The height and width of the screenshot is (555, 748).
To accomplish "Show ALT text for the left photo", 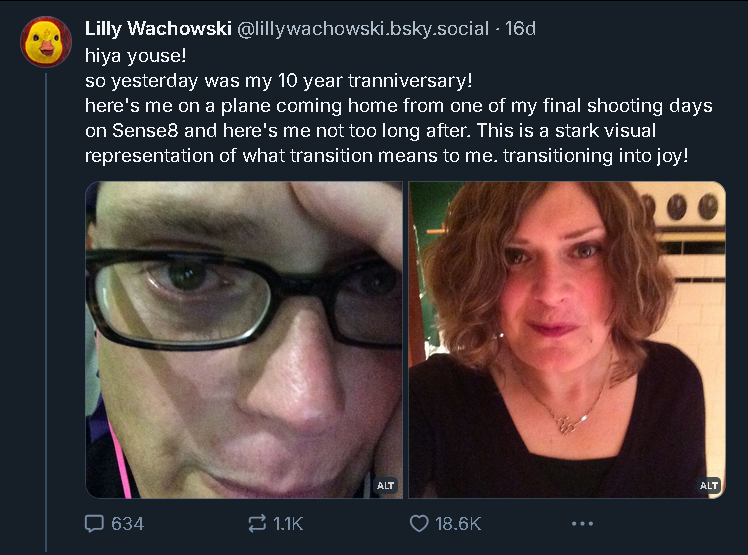I will 385,485.
